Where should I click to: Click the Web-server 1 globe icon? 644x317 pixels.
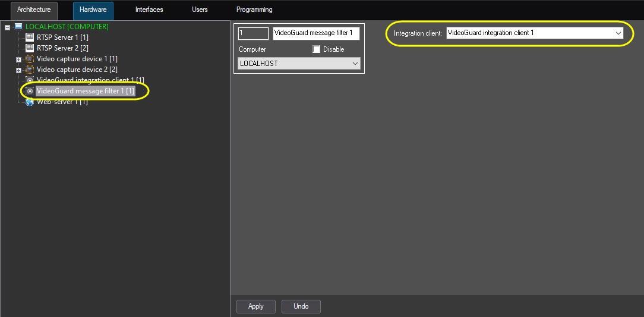[30, 102]
